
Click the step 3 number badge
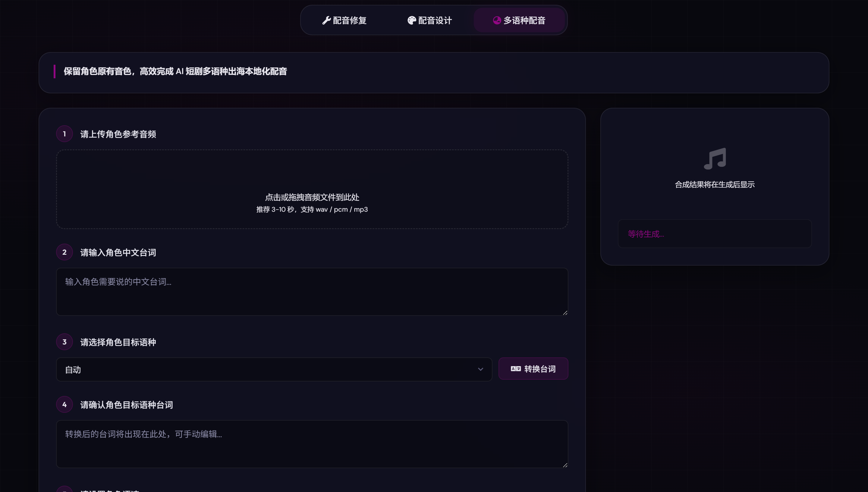pyautogui.click(x=64, y=342)
